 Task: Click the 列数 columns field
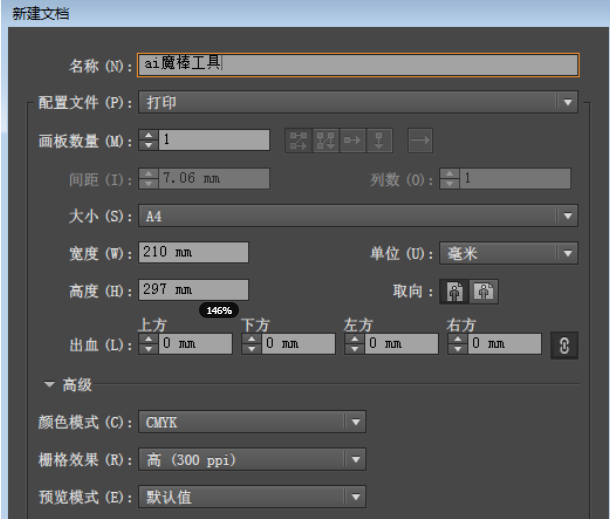515,179
